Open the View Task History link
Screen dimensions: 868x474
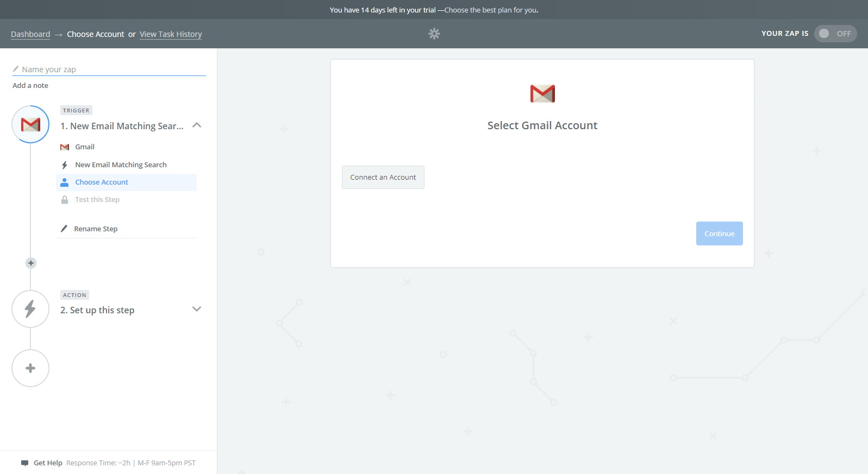pyautogui.click(x=171, y=34)
